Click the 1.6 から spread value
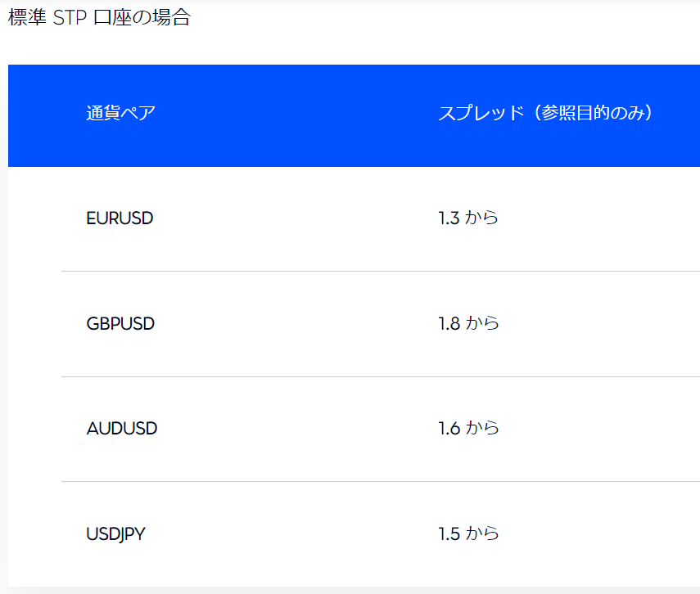This screenshot has height=594, width=700. tap(467, 428)
